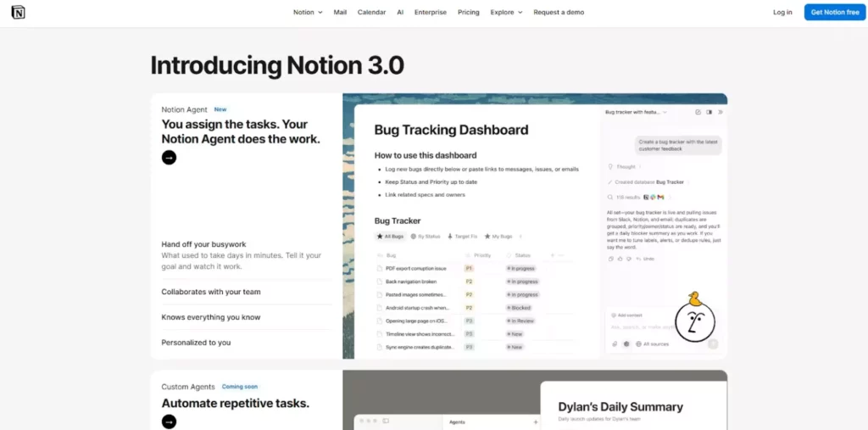868x430 pixels.
Task: Click the attachment paperclip icon
Action: [x=615, y=344]
